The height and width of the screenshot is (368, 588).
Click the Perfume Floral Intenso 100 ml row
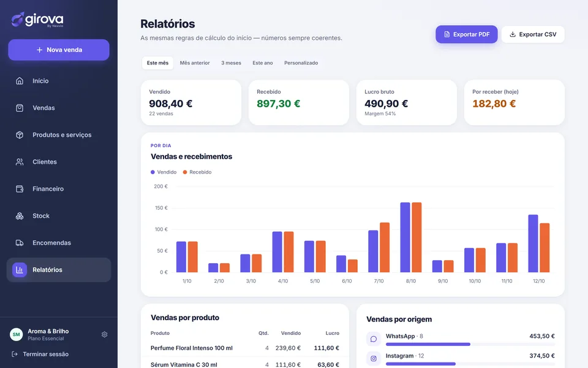245,348
